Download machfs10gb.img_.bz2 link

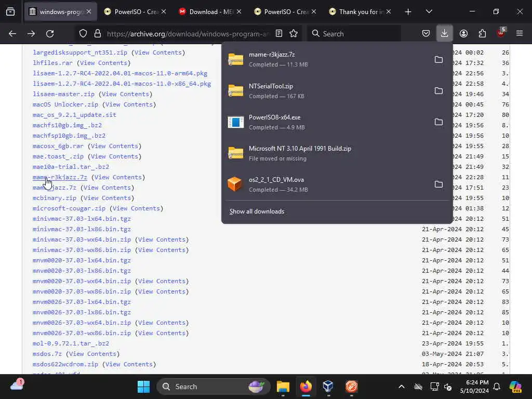(x=67, y=125)
